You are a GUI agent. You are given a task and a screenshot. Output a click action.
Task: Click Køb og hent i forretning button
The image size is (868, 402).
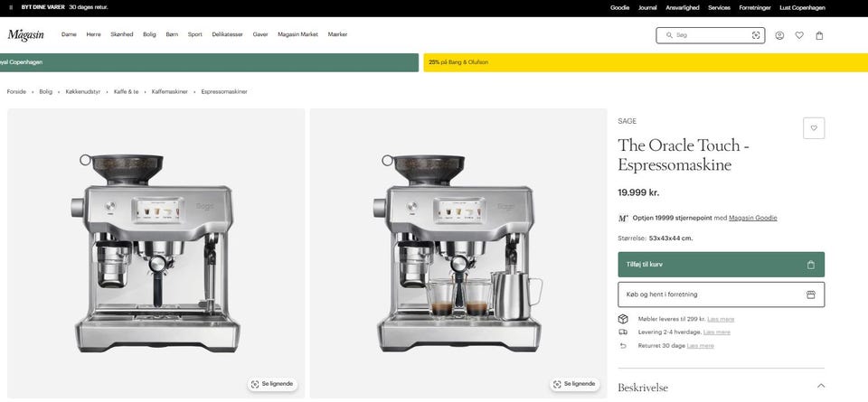[x=722, y=294]
